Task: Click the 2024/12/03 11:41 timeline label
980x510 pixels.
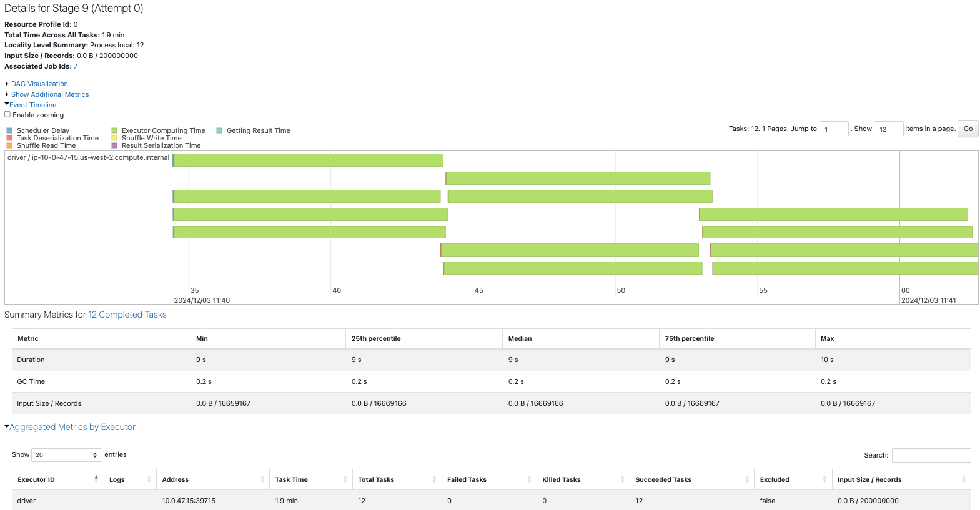Action: tap(928, 300)
